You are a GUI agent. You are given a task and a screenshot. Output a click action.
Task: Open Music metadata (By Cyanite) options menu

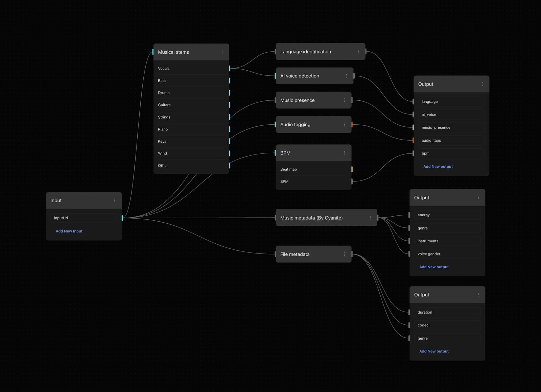tap(370, 218)
